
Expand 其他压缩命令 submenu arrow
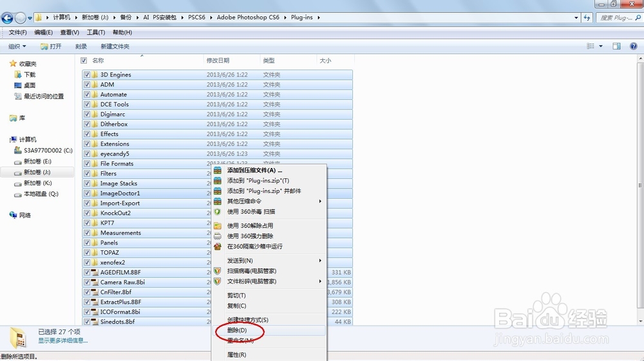click(x=320, y=201)
